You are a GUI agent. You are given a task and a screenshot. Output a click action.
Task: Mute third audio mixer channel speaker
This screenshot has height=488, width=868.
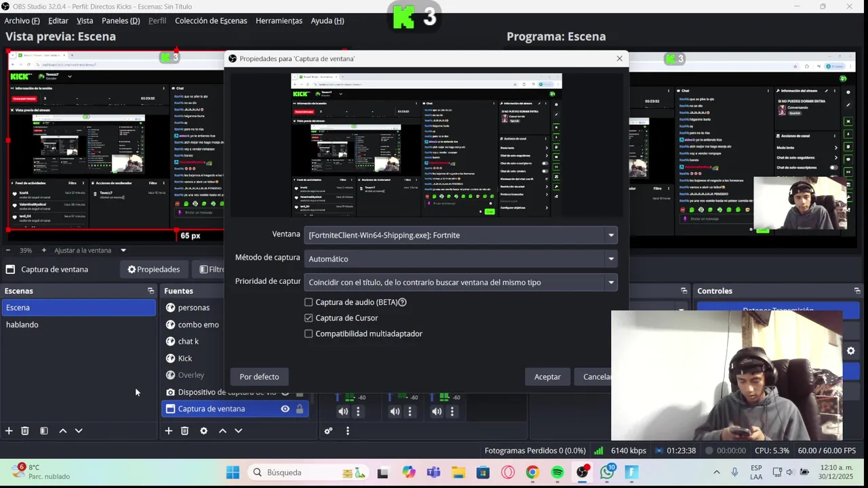tap(437, 411)
